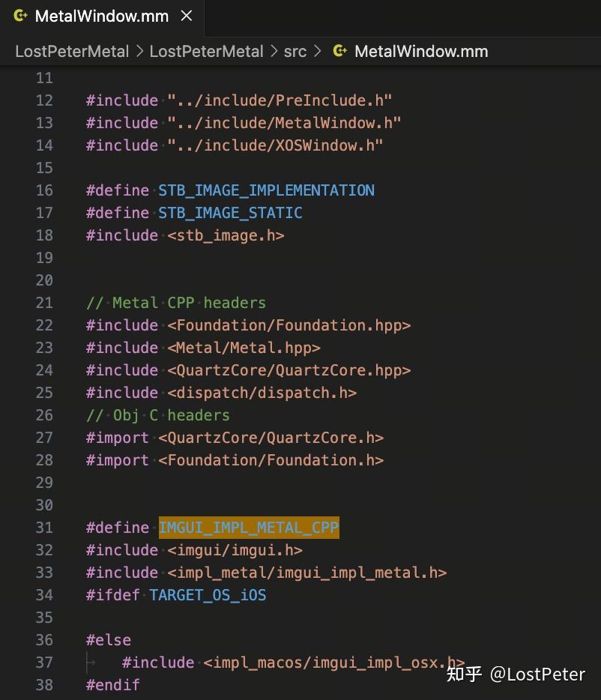Screen dimensions: 601x700
Task: Close the MetalWindow.mm tab
Action: pos(186,16)
